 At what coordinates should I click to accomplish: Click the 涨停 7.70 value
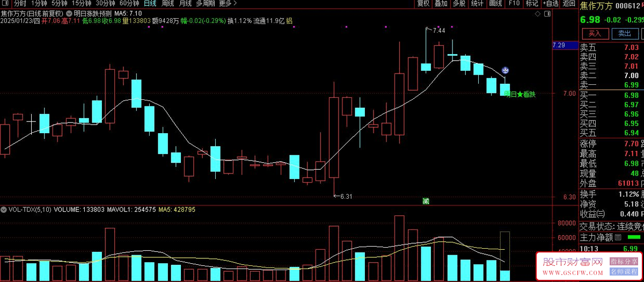tap(631, 144)
